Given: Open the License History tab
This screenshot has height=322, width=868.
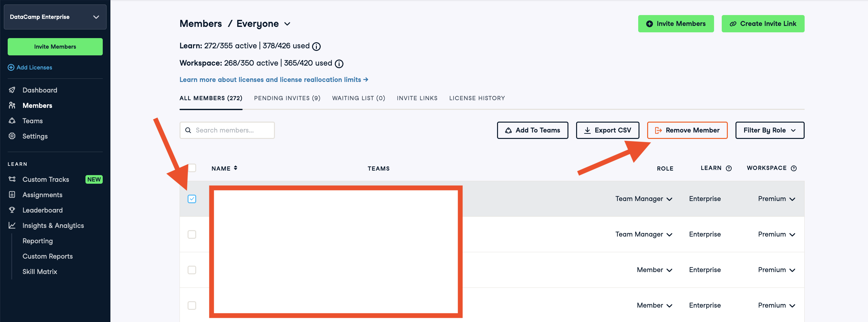Looking at the screenshot, I should pos(477,98).
